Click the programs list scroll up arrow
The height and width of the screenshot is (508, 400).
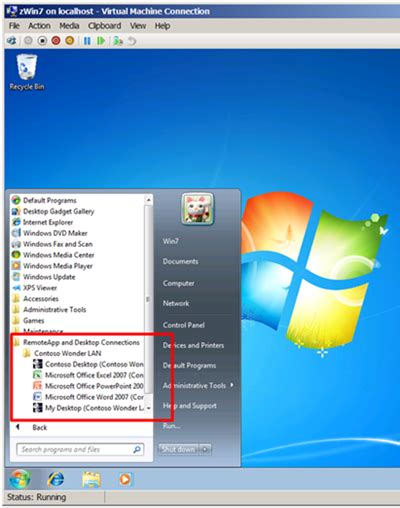[149, 200]
